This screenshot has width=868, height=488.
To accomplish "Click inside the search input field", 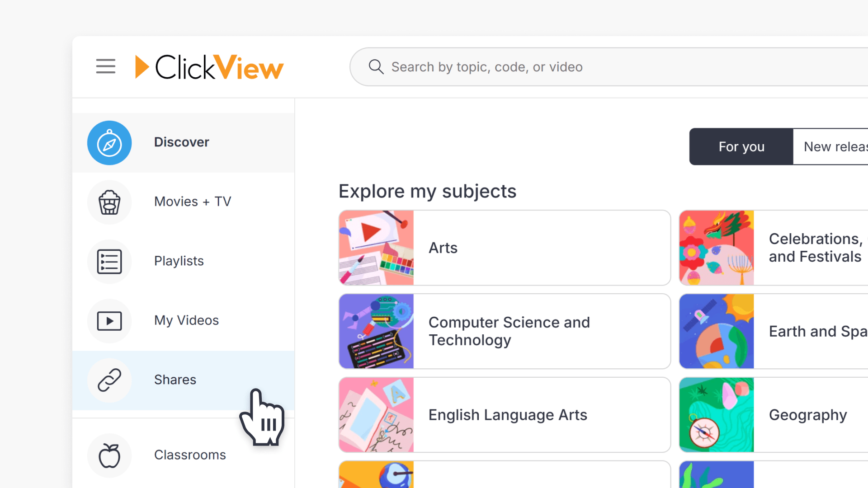I will click(x=542, y=66).
